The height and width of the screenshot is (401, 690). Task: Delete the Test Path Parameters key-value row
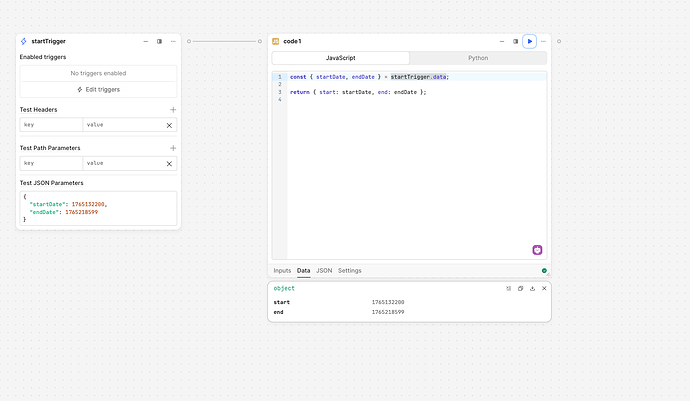[x=169, y=163]
